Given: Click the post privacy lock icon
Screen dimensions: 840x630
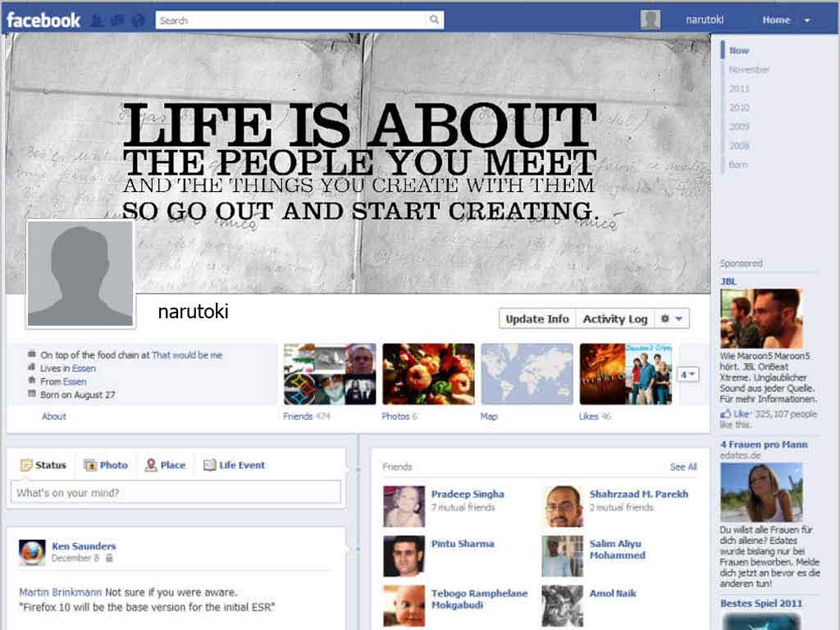Looking at the screenshot, I should (x=109, y=558).
